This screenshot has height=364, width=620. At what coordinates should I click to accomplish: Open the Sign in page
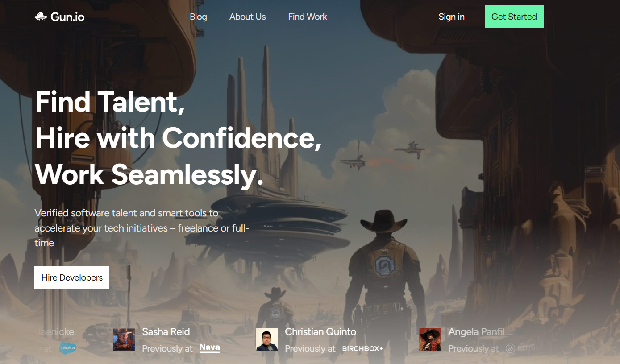click(x=452, y=17)
